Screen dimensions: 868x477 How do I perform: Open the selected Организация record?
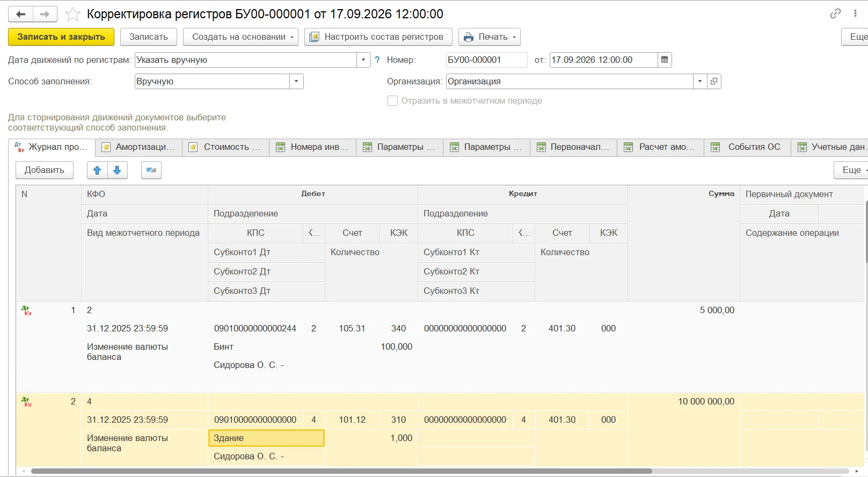714,82
